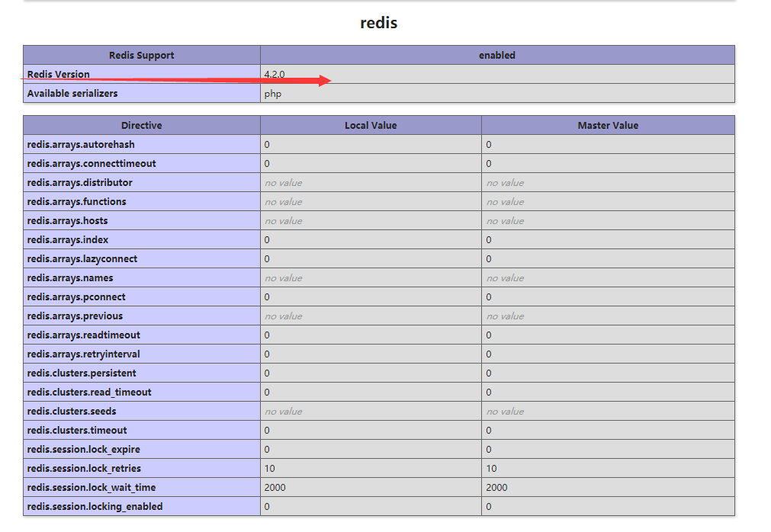This screenshot has width=771, height=532.
Task: Click the 'Available serializers' label
Action: [72, 93]
